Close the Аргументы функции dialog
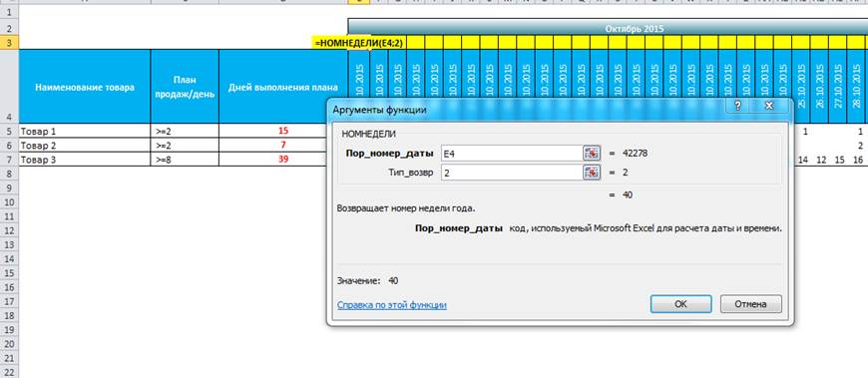The image size is (868, 378). pyautogui.click(x=768, y=106)
